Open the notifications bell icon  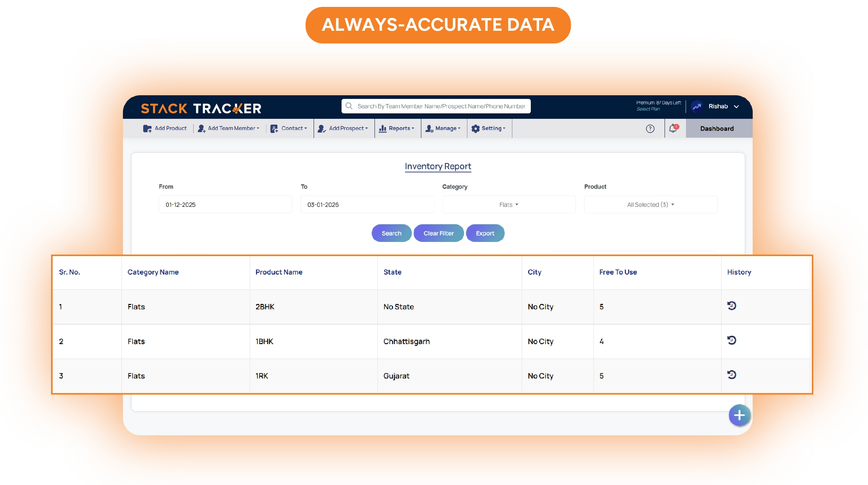point(673,128)
